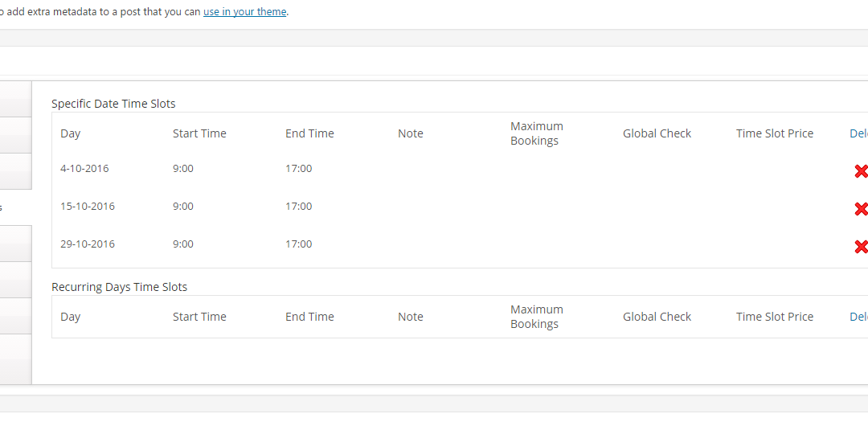This screenshot has height=422, width=868.
Task: Click Delete header link in Recurring Days table
Action: click(x=858, y=317)
